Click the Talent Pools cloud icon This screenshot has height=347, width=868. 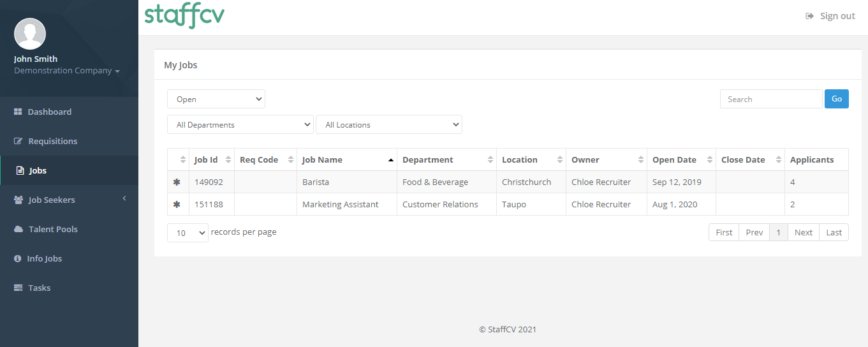point(18,229)
